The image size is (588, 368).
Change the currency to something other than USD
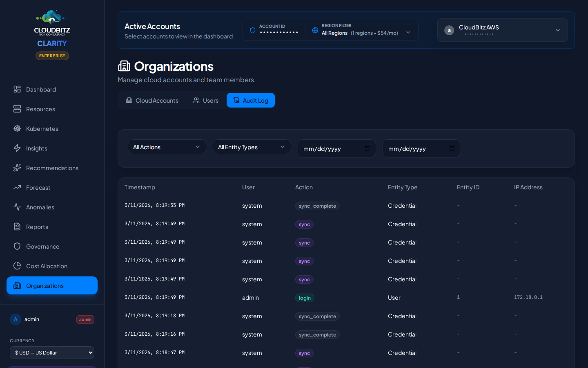click(x=52, y=352)
